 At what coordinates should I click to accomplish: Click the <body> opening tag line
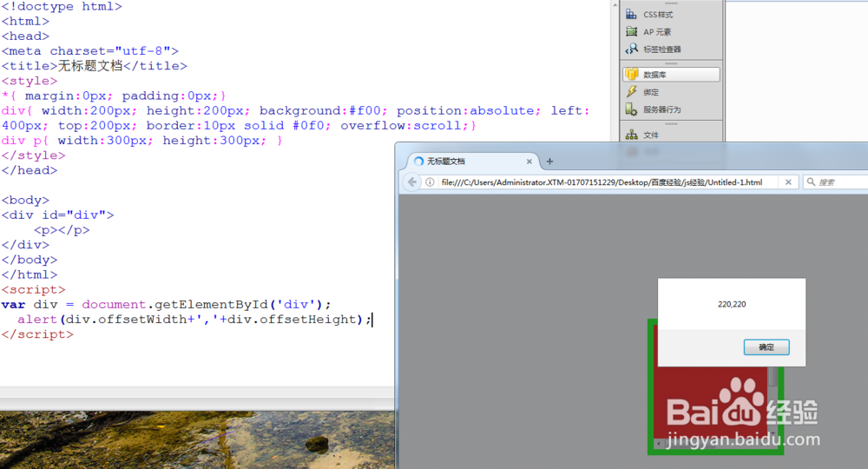tap(25, 200)
